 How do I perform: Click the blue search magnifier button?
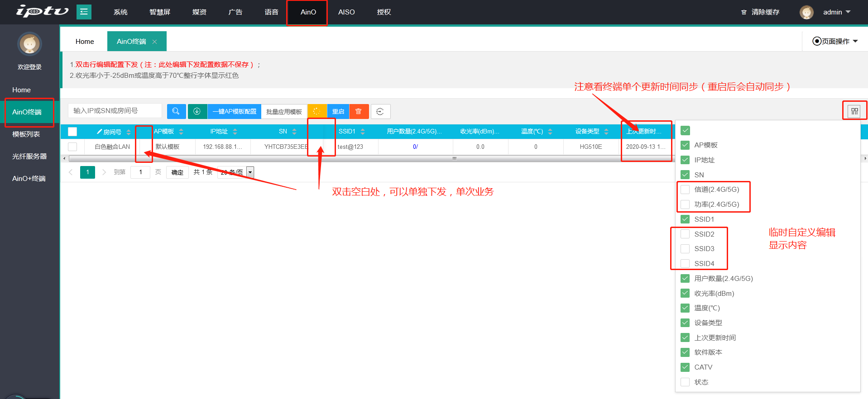point(176,111)
